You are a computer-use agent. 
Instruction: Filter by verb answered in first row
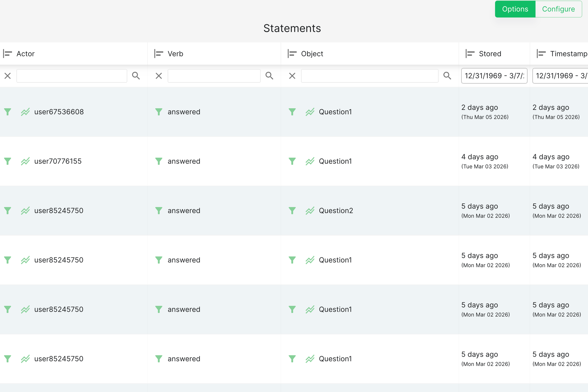pyautogui.click(x=159, y=112)
